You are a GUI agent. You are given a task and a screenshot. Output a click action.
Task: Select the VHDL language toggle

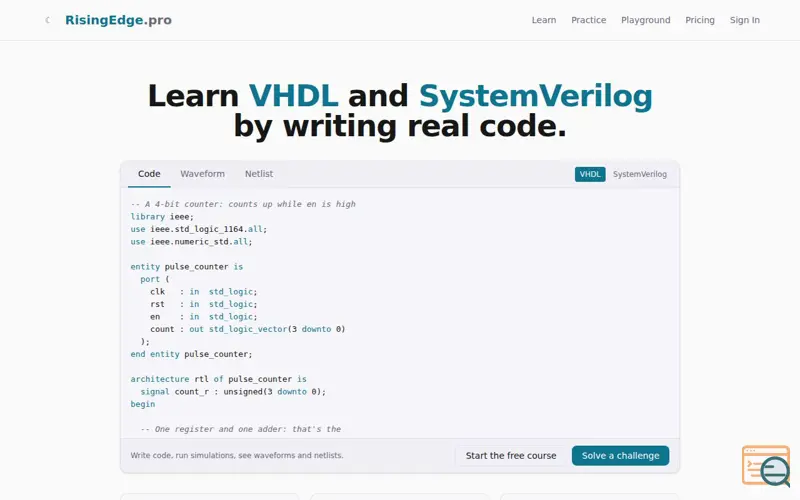(590, 174)
